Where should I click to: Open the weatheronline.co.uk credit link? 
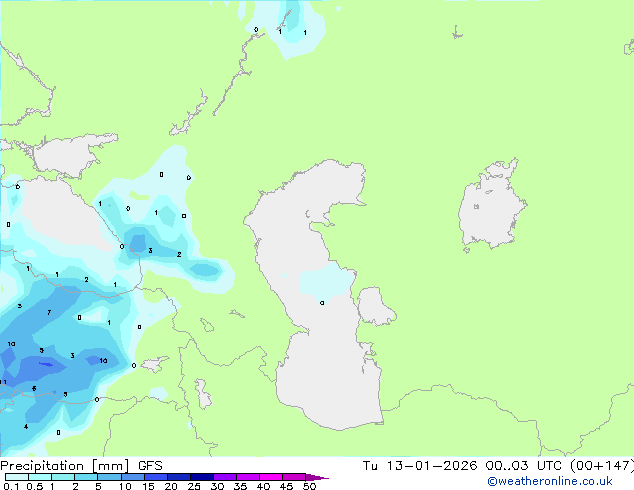coord(550,481)
